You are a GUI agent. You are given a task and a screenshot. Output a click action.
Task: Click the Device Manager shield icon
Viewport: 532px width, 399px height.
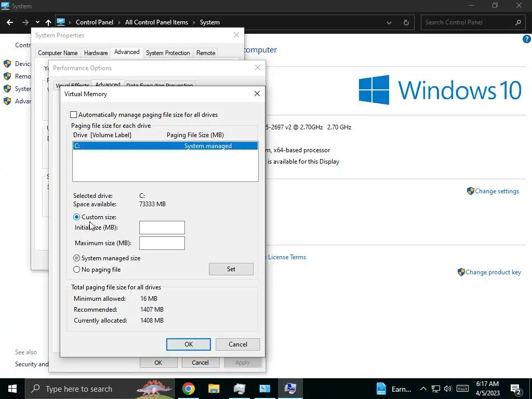7,64
